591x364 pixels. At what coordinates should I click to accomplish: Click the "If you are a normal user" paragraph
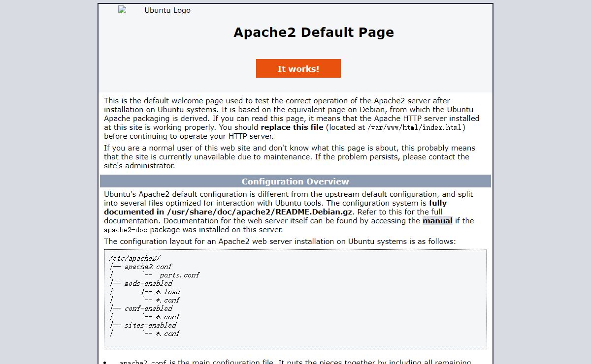coord(289,157)
